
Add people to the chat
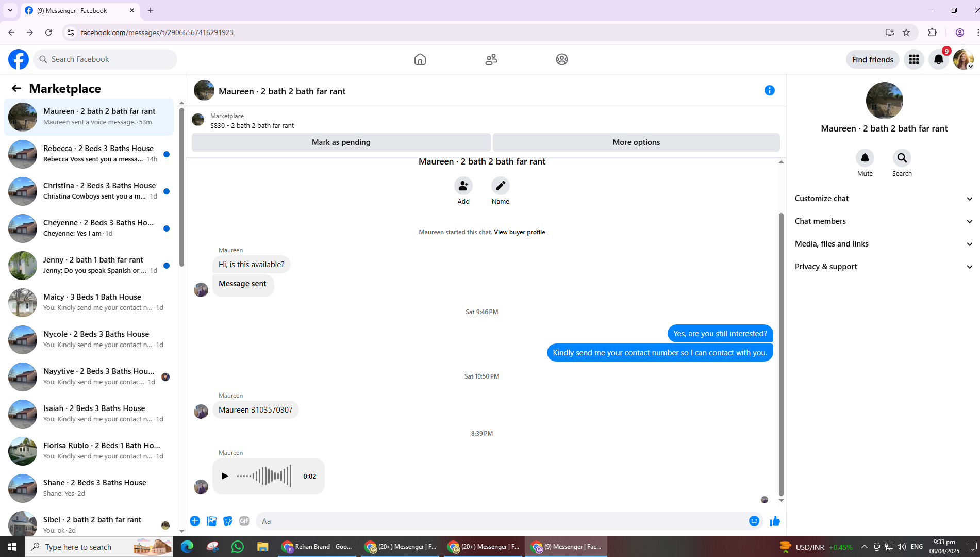pyautogui.click(x=463, y=186)
